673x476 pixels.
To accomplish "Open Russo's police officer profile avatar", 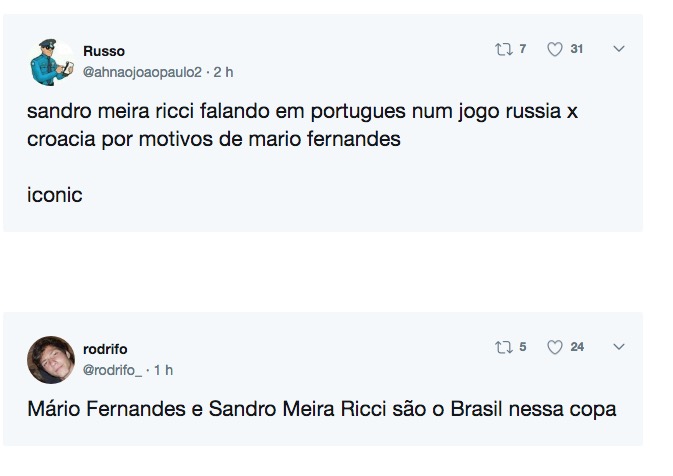I will click(x=49, y=62).
